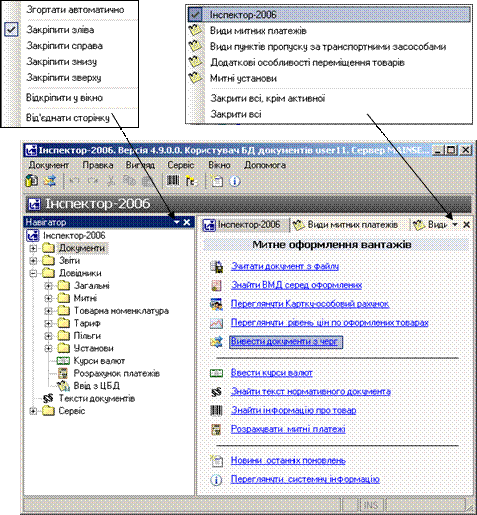Click the barcode icon in the toolbar

click(173, 181)
